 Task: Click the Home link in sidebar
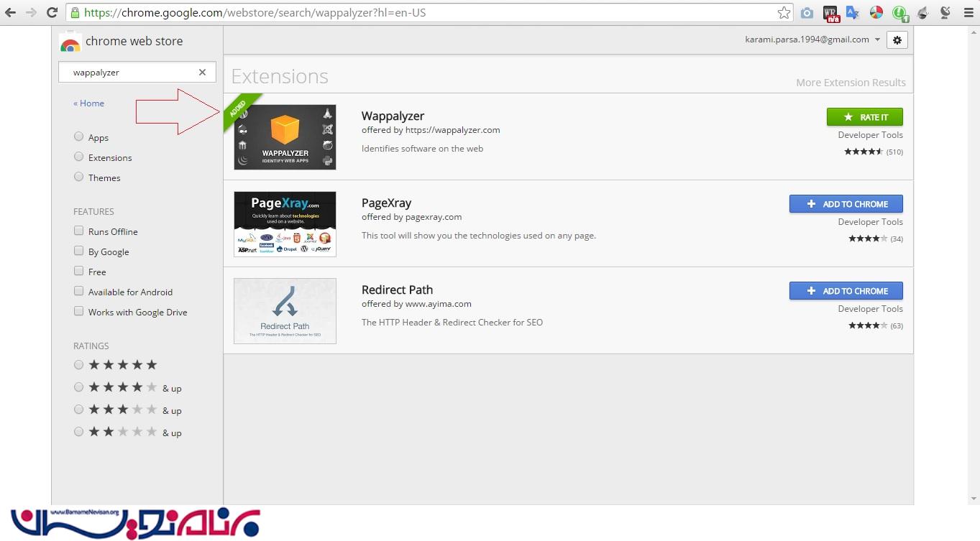pyautogui.click(x=88, y=103)
